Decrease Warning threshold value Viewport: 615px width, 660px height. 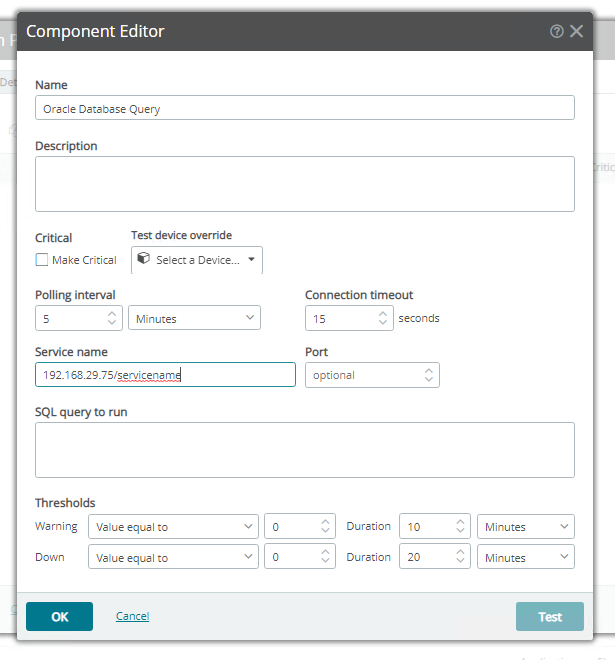(325, 530)
